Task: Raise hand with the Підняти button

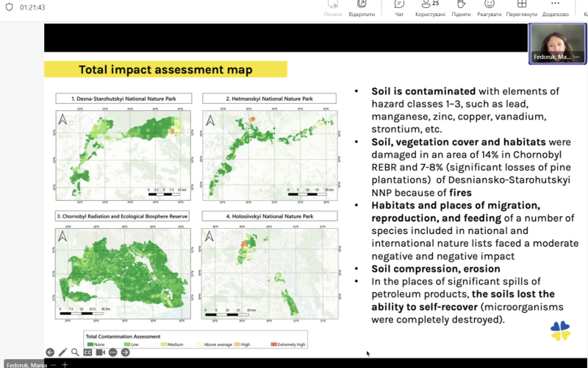Action: coord(461,8)
